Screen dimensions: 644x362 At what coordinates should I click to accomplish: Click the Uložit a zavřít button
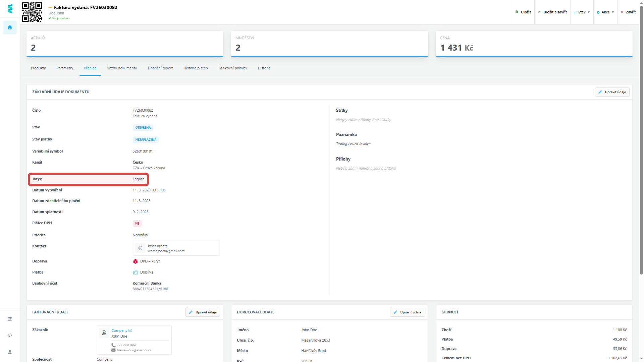coord(552,12)
